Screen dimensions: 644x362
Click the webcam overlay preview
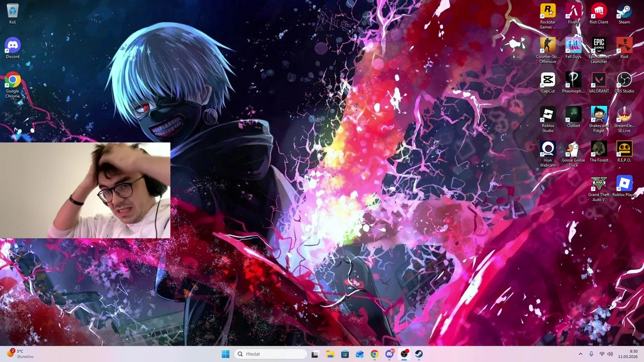[x=85, y=190]
